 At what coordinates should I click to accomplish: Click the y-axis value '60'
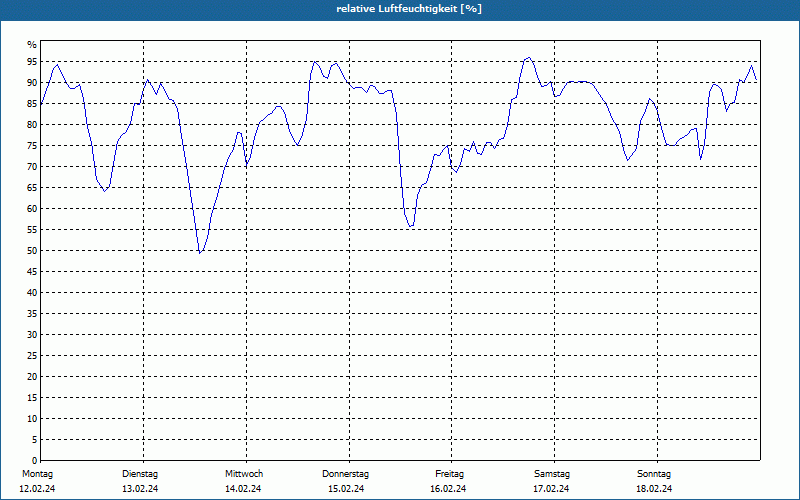pos(32,209)
